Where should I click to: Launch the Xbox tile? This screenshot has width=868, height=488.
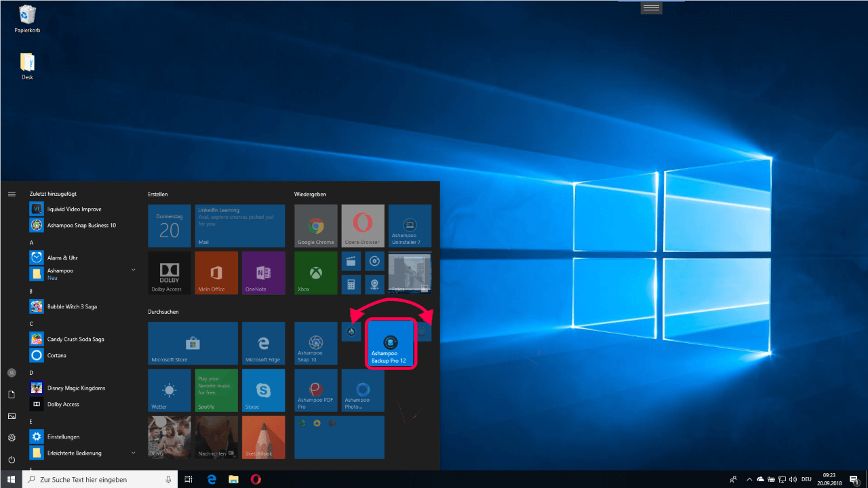[x=315, y=272]
